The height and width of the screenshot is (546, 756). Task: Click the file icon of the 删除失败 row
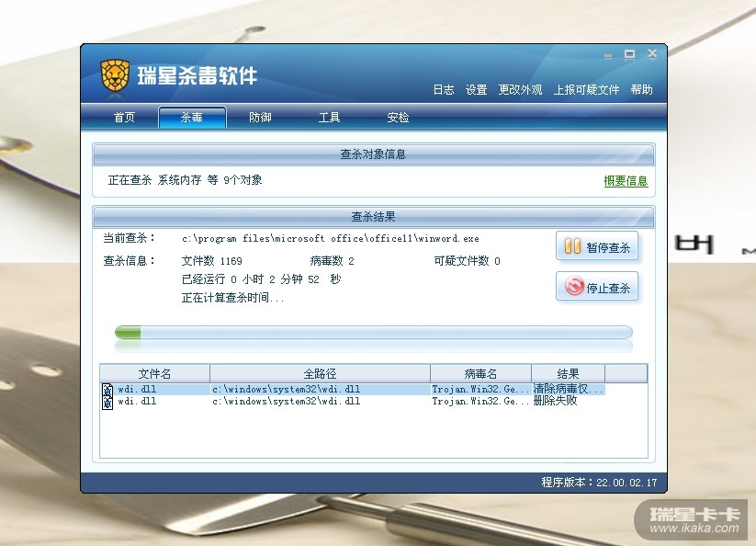107,403
